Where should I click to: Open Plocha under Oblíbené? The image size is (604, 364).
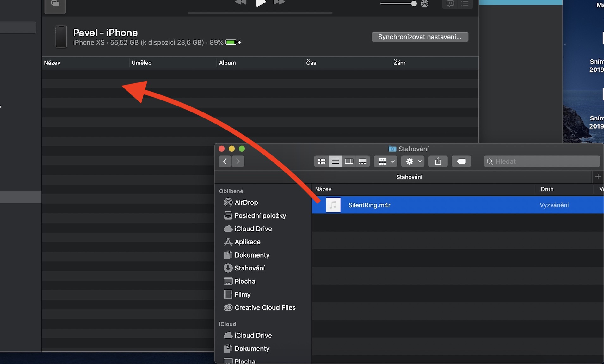click(x=239, y=281)
